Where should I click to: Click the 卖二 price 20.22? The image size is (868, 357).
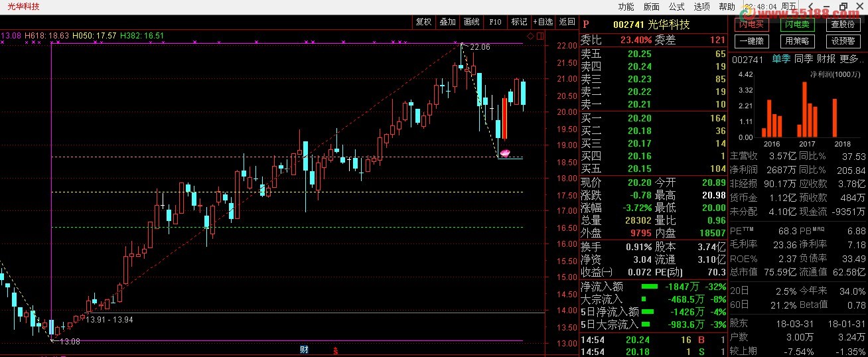[x=639, y=92]
